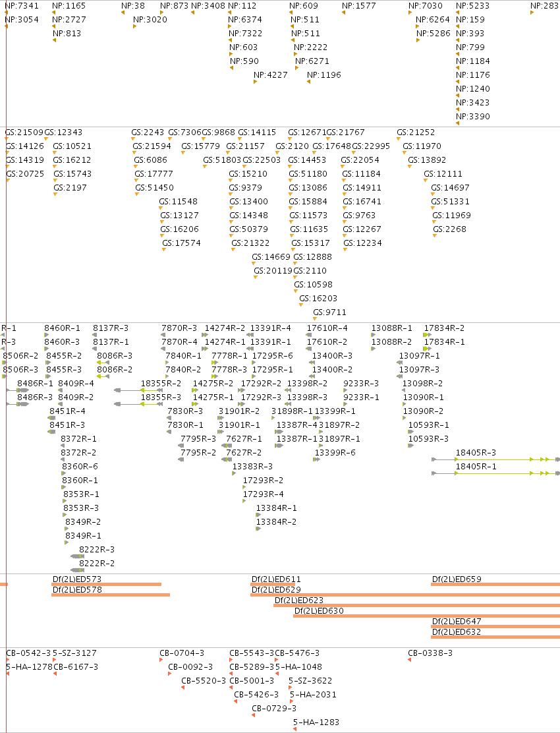560x733 pixels.
Task: Click the Df(2L)ED623 deletion label
Action: tap(299, 601)
